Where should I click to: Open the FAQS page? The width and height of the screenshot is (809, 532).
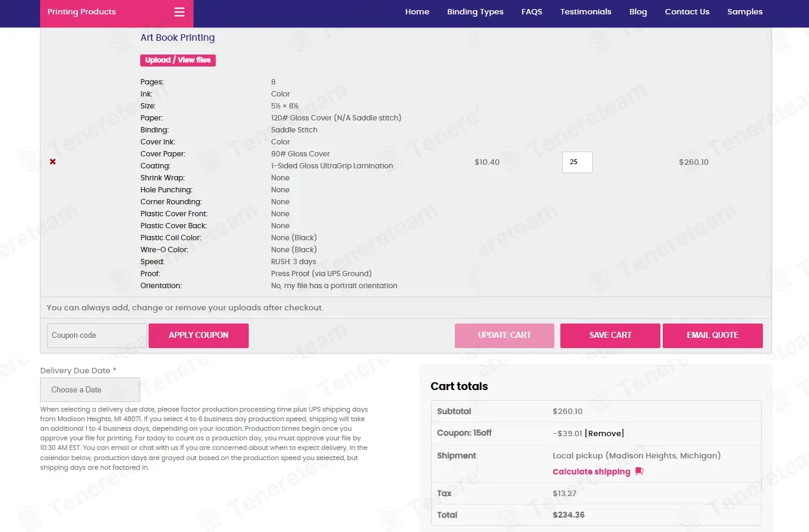(x=532, y=12)
